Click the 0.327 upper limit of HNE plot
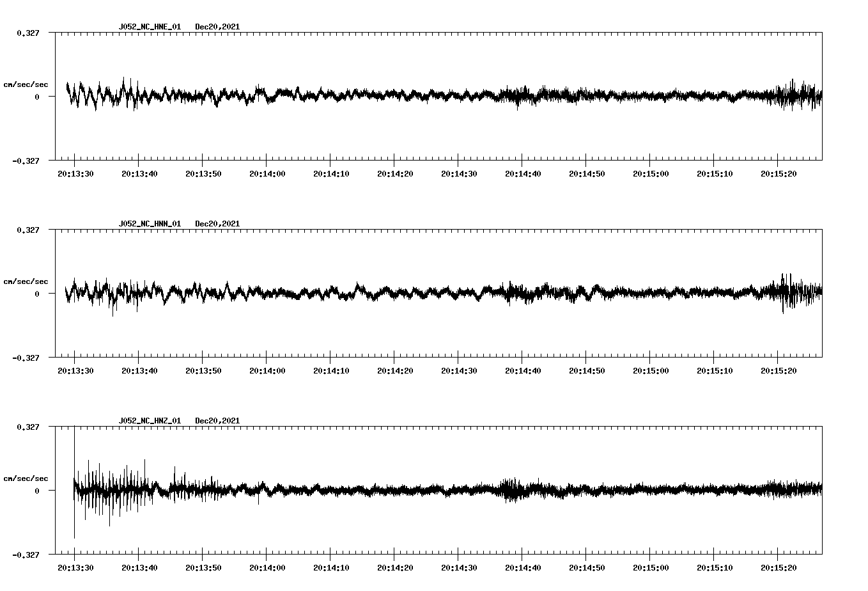Image resolution: width=868 pixels, height=591 pixels. [x=28, y=33]
